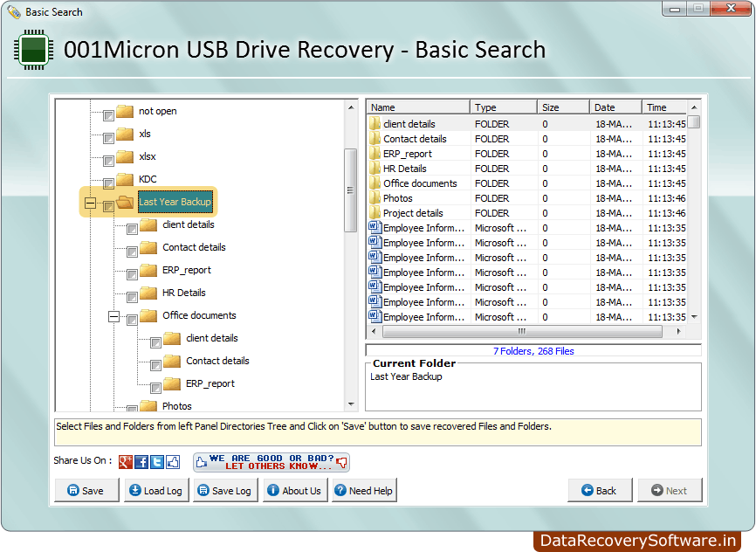Viewport: 756px width, 552px height.
Task: Click the thumbs-up like share icon
Action: point(173,462)
